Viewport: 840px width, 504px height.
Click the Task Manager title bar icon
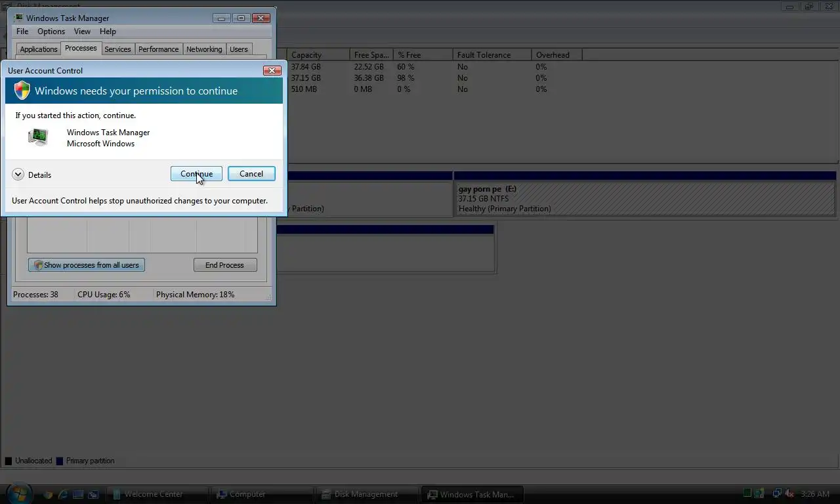(x=18, y=18)
